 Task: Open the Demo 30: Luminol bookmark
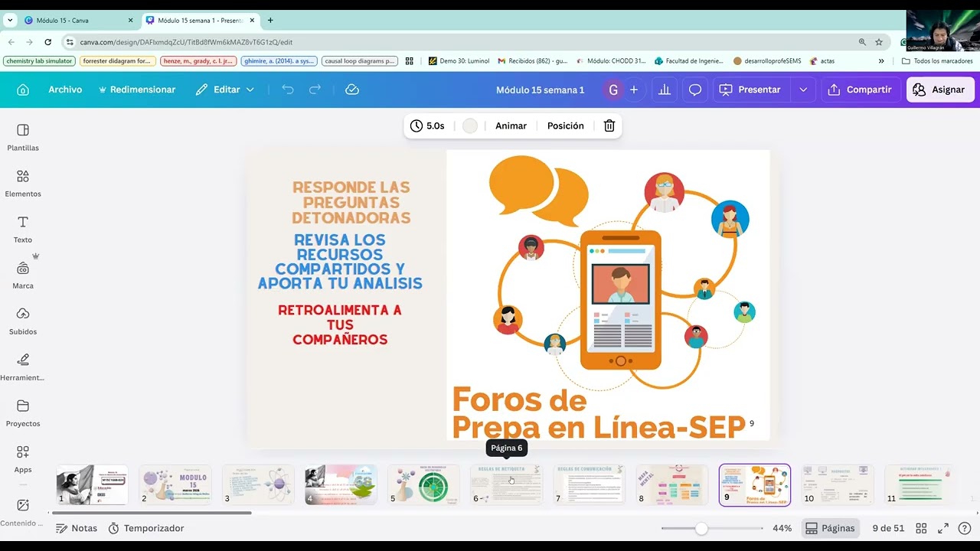[x=459, y=61]
